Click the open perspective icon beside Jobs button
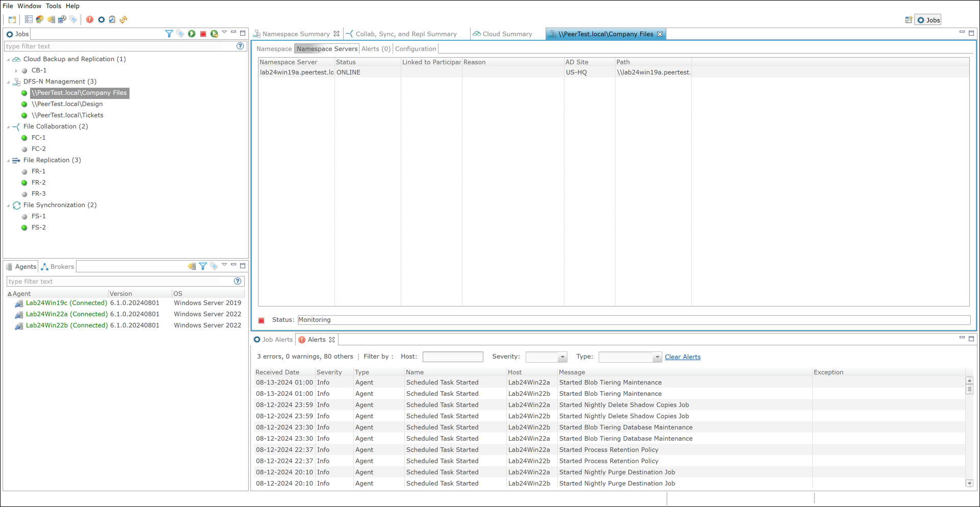This screenshot has height=507, width=980. point(909,20)
